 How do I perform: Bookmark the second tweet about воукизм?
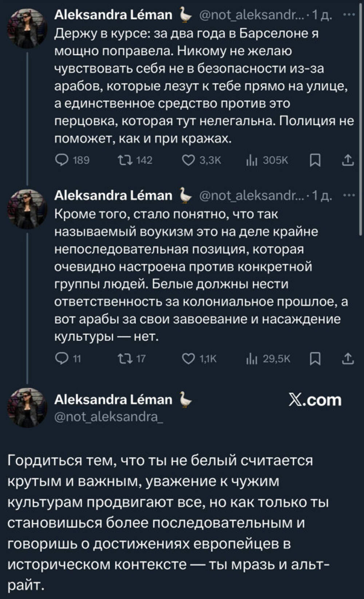pos(315,359)
